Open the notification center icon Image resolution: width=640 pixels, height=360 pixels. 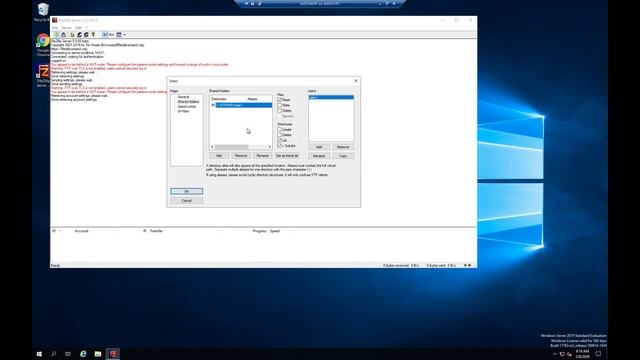[x=598, y=354]
